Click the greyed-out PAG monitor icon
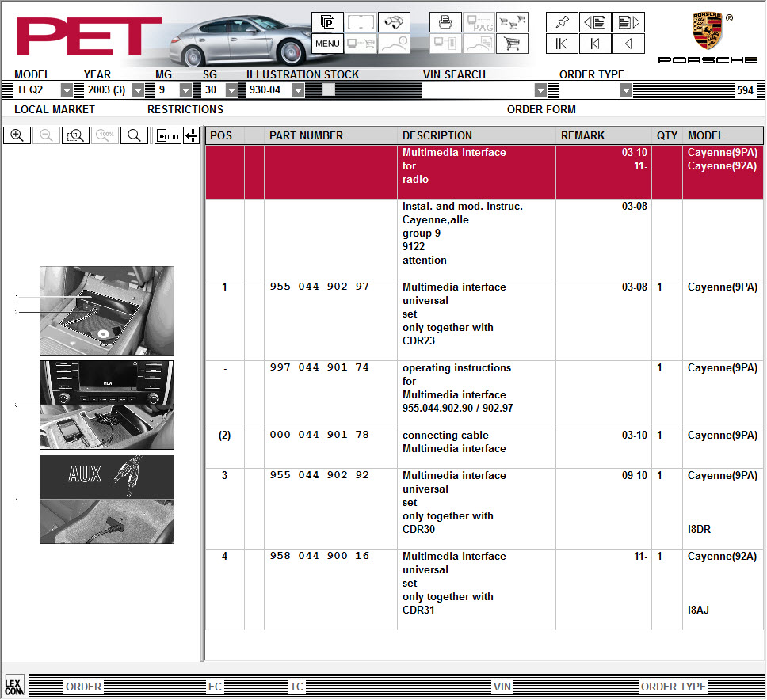The image size is (767, 700). coord(479,22)
